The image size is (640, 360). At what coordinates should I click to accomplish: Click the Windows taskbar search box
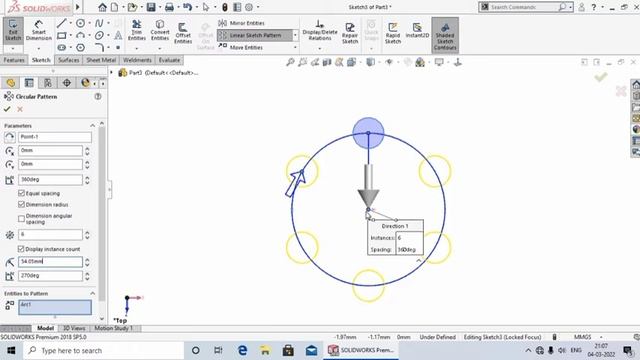click(104, 350)
